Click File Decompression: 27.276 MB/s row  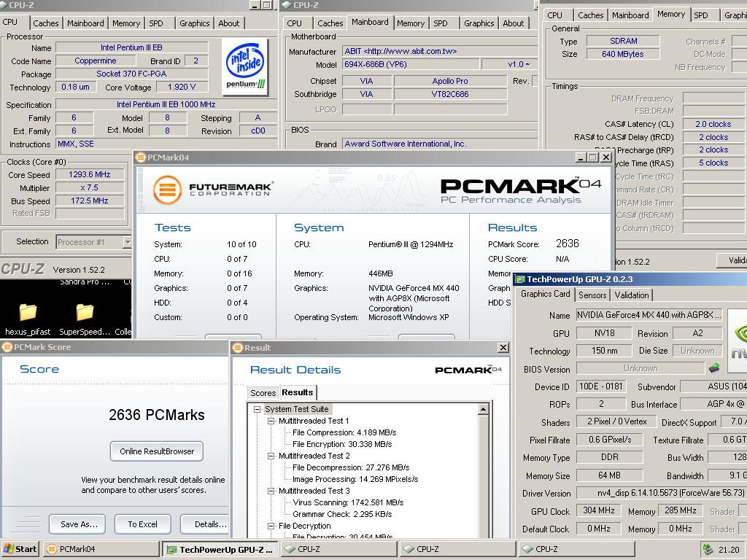tap(351, 467)
